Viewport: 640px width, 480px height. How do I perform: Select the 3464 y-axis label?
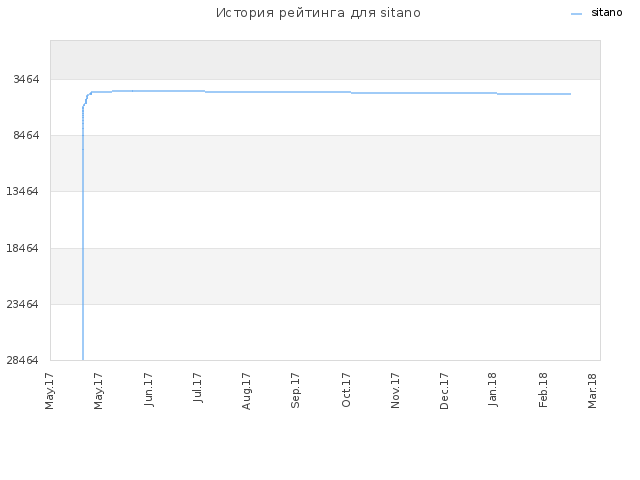click(x=27, y=79)
